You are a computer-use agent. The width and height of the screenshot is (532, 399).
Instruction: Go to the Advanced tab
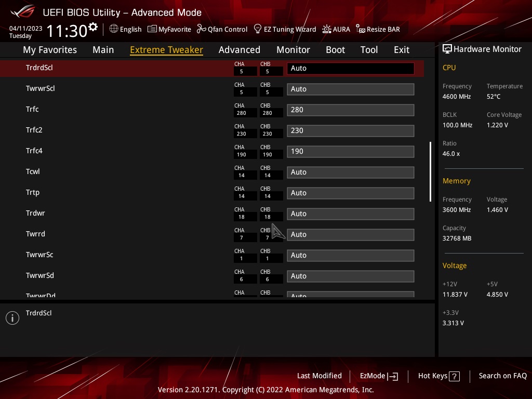239,50
